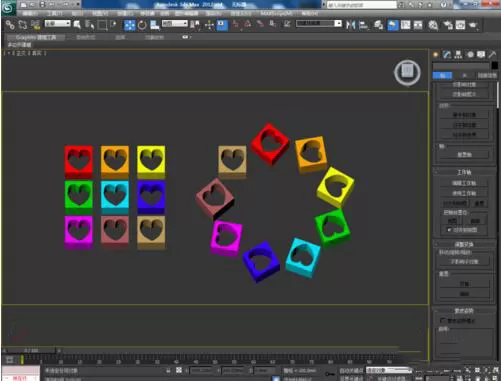Click the black object color swatch

(x=494, y=66)
